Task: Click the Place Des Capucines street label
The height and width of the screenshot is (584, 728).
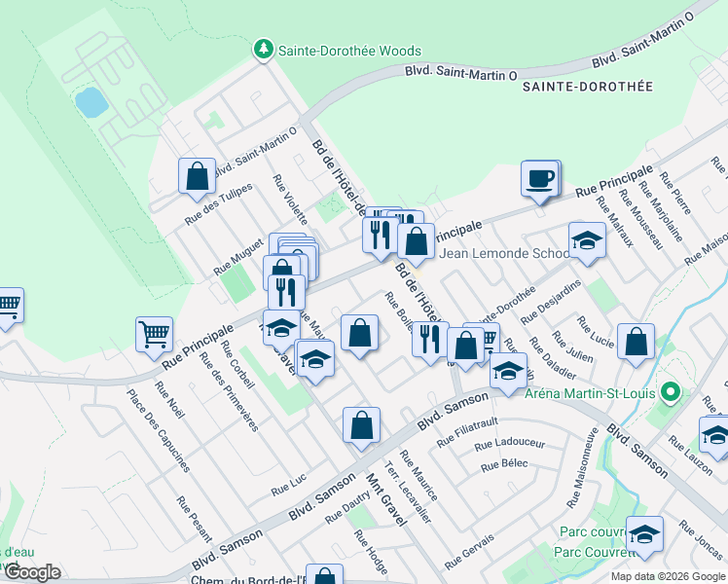Action: coord(159,430)
